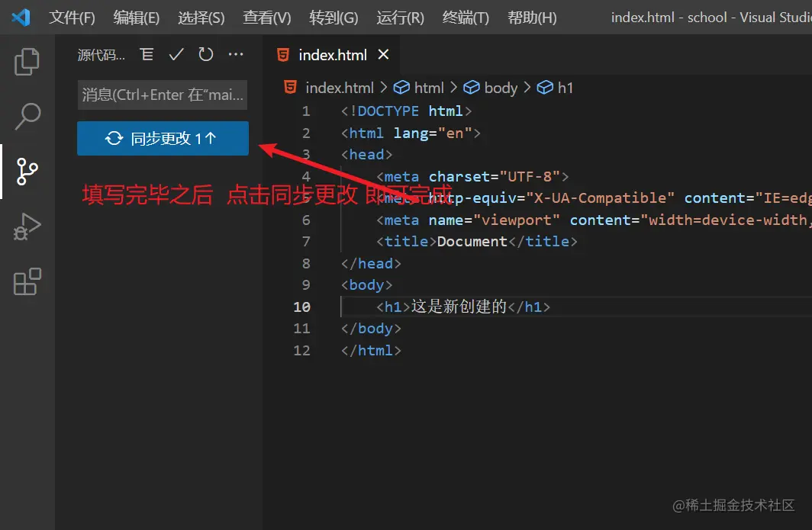Click line number 12 in gutter

(302, 350)
